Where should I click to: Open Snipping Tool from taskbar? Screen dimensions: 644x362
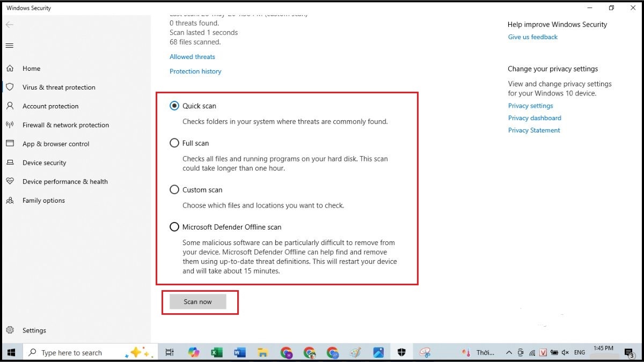pos(425,352)
